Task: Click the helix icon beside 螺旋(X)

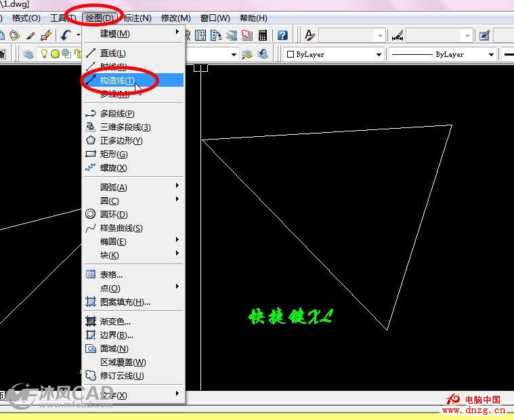Action: [x=91, y=167]
